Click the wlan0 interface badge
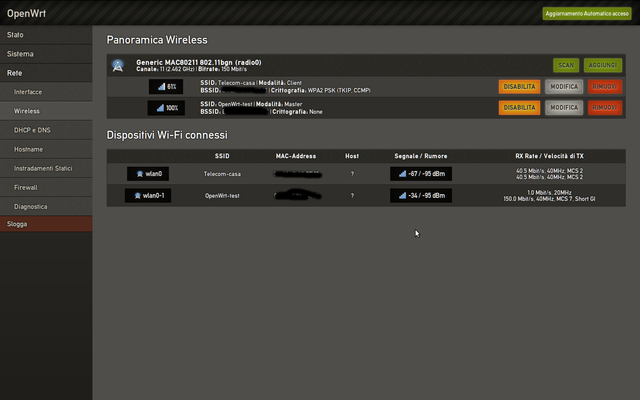 pos(148,174)
